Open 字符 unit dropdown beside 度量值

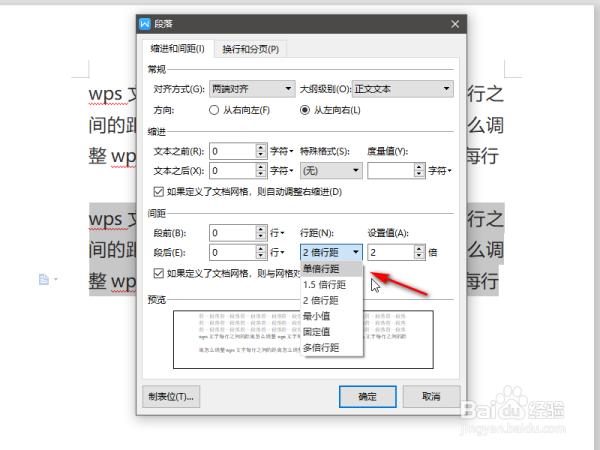(440, 171)
